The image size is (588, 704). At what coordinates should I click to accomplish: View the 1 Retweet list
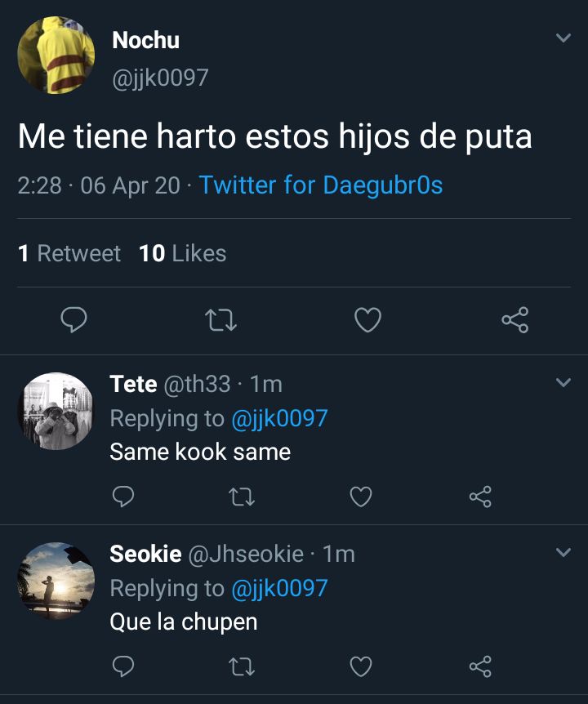click(69, 253)
